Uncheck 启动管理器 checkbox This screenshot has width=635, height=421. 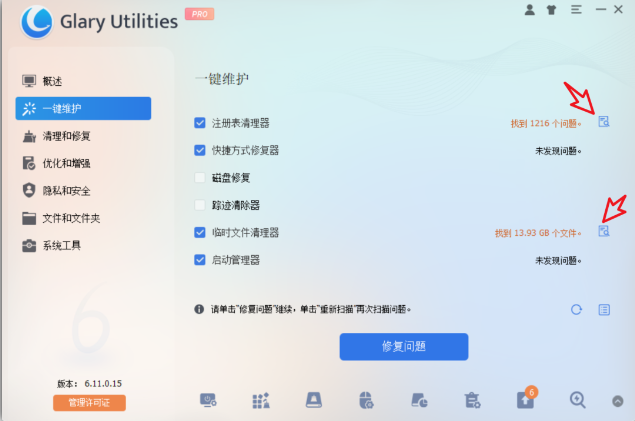click(x=200, y=259)
